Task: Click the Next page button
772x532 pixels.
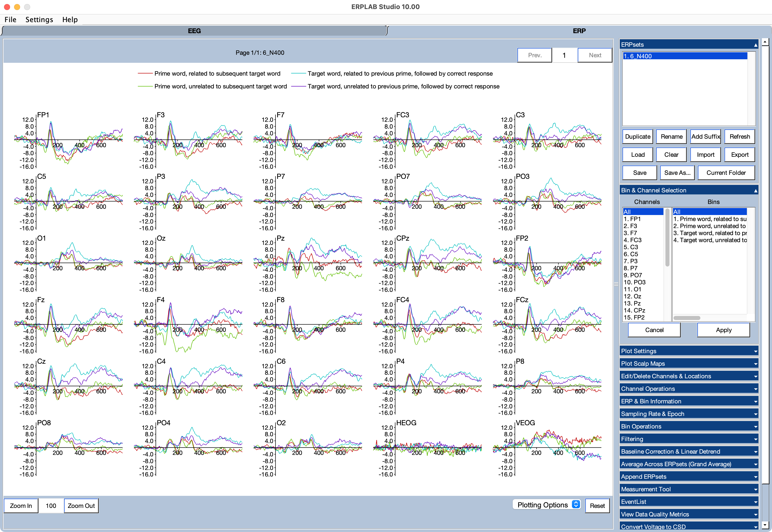Action: click(x=595, y=55)
